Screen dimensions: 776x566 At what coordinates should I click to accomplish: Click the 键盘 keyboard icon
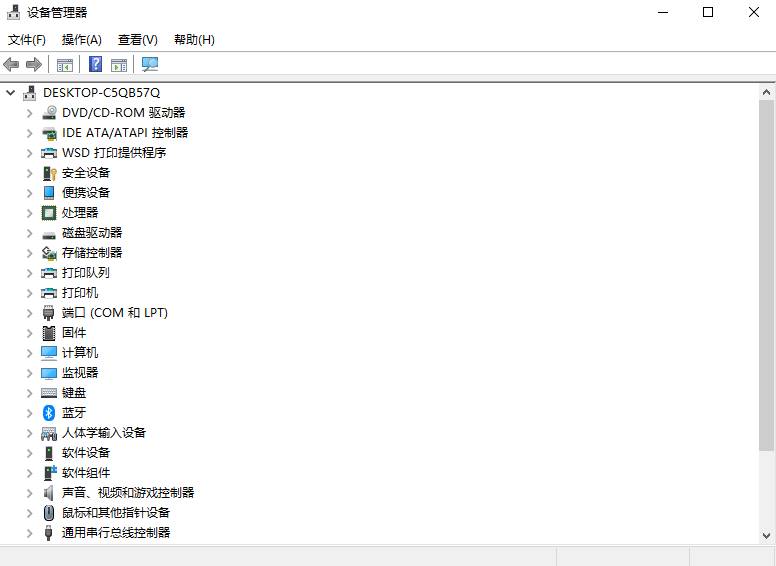point(49,393)
